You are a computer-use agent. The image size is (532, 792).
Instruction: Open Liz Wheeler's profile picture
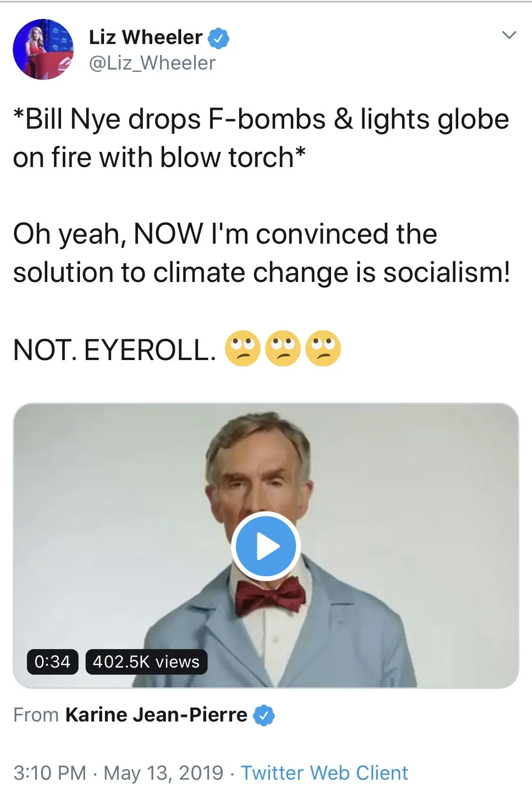(x=43, y=49)
